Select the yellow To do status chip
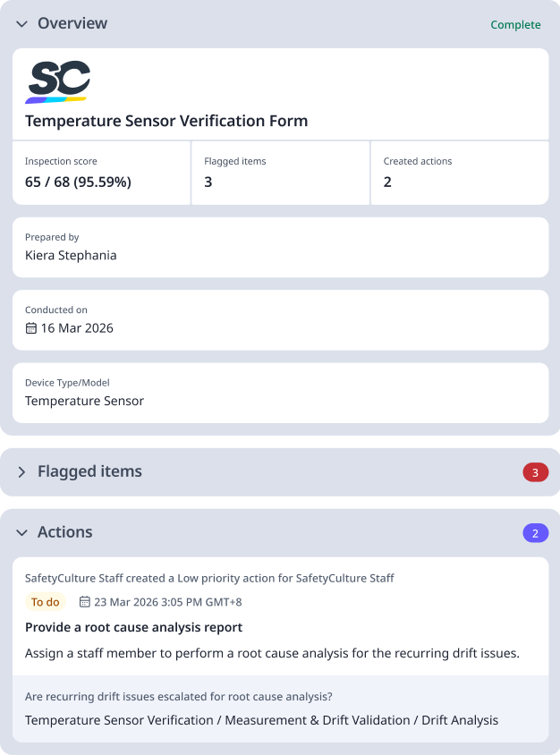 click(x=45, y=601)
